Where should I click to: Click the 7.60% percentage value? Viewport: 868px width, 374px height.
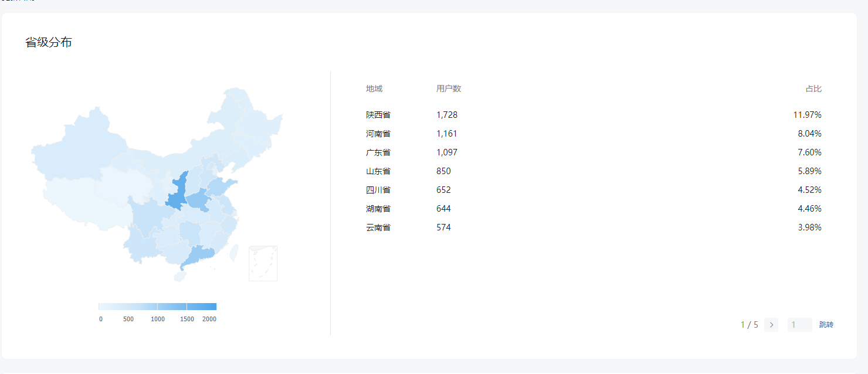(x=810, y=152)
